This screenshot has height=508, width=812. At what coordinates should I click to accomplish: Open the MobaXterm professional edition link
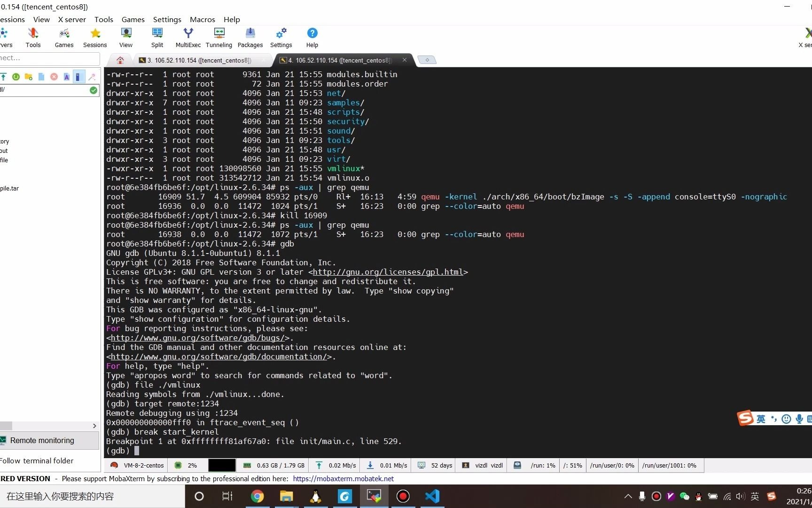pos(344,478)
